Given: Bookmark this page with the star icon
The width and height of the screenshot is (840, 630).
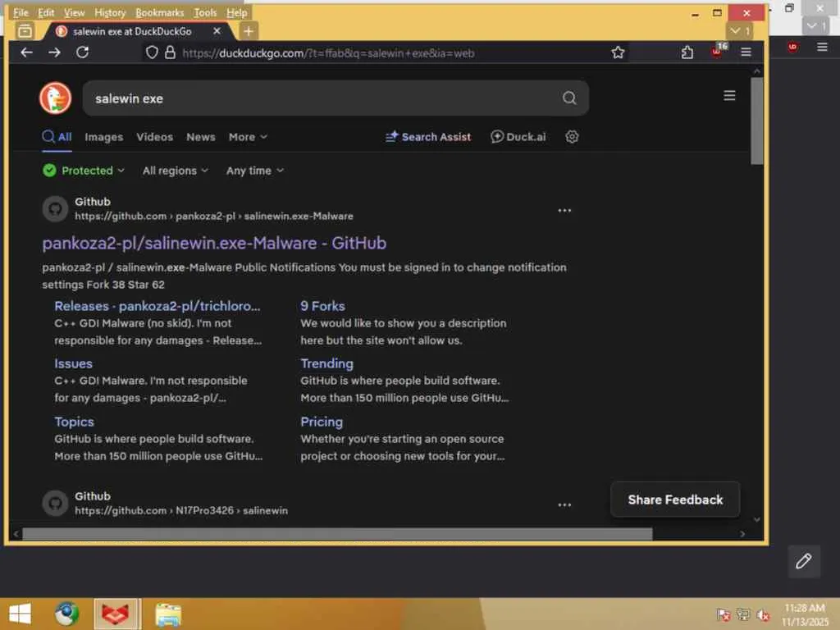Looking at the screenshot, I should (618, 52).
